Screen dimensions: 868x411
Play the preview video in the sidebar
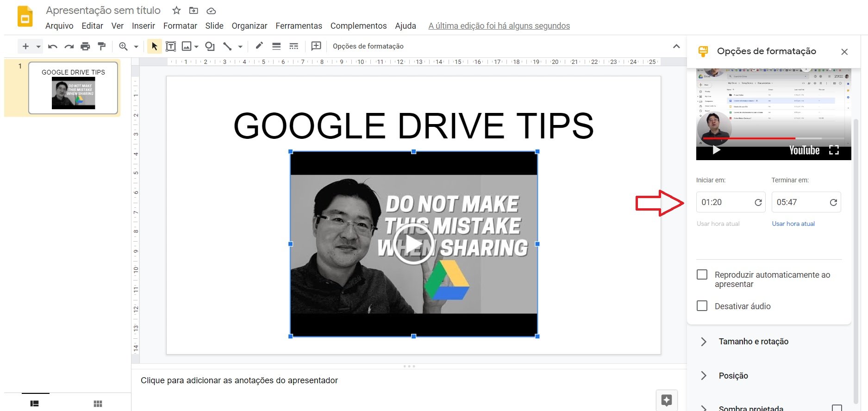tap(716, 150)
